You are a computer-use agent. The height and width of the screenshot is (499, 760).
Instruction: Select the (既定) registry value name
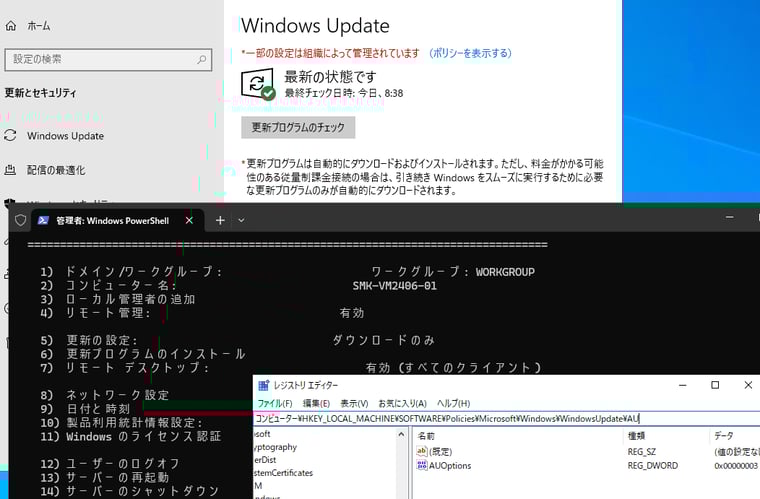440,452
